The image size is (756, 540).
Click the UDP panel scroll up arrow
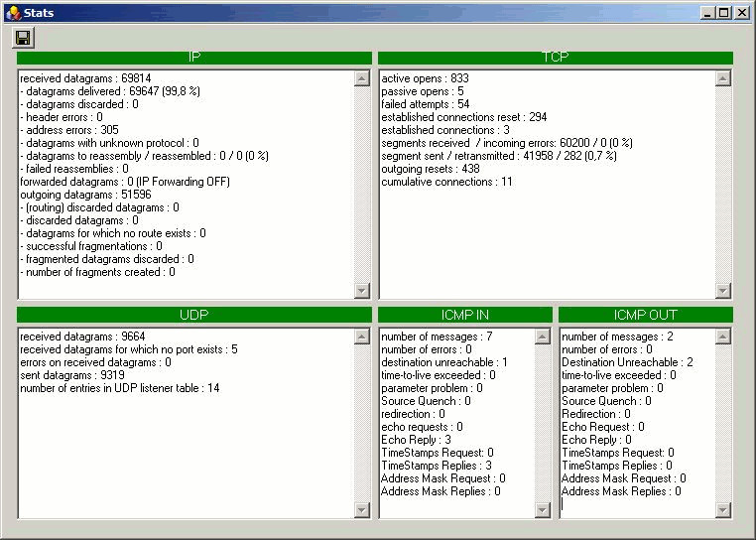[361, 337]
